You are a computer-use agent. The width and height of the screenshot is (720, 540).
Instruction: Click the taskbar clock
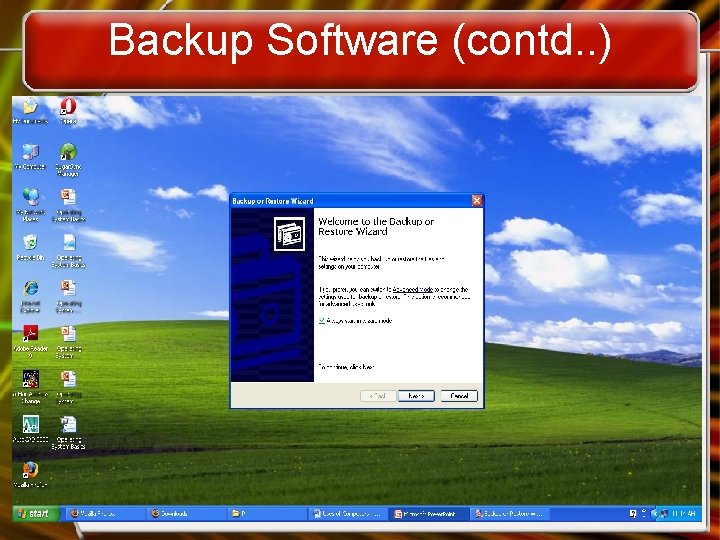click(684, 514)
